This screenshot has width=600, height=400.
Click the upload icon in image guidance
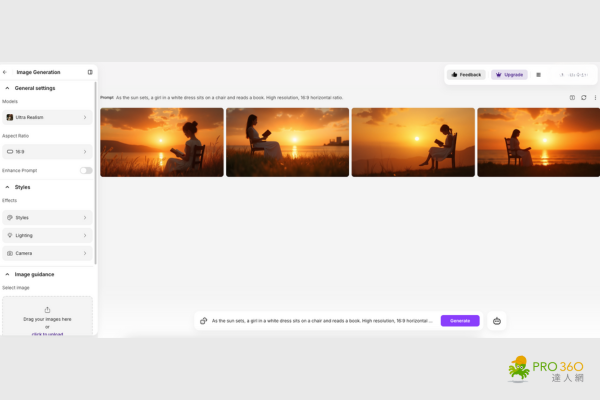coord(47,310)
